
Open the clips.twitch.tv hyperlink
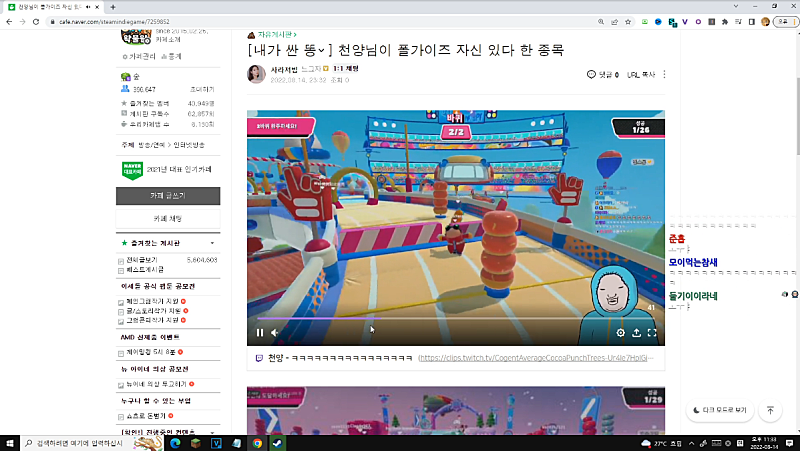tap(535, 356)
